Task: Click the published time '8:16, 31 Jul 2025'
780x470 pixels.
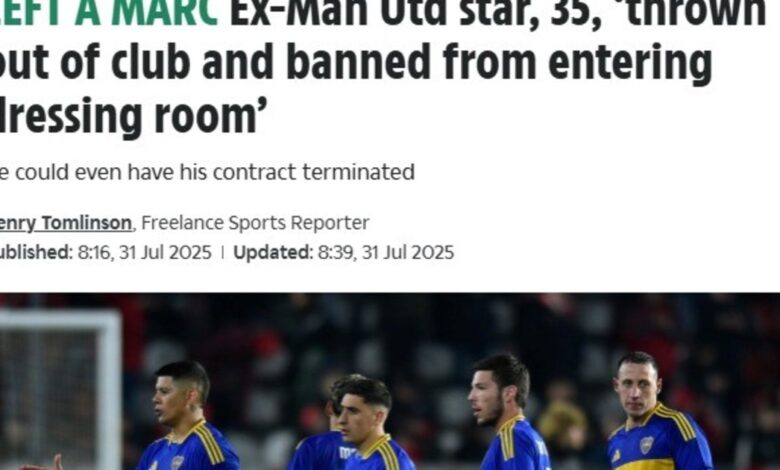Action: (144, 252)
